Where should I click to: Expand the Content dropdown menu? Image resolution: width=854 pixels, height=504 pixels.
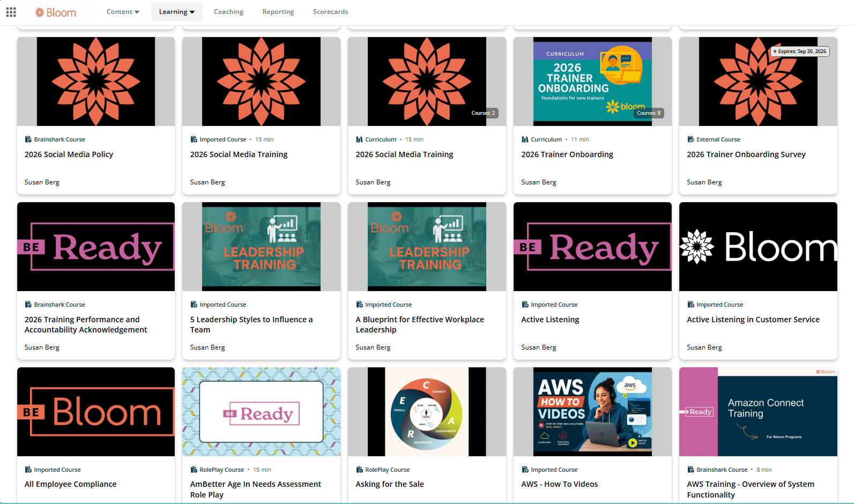[x=123, y=12]
